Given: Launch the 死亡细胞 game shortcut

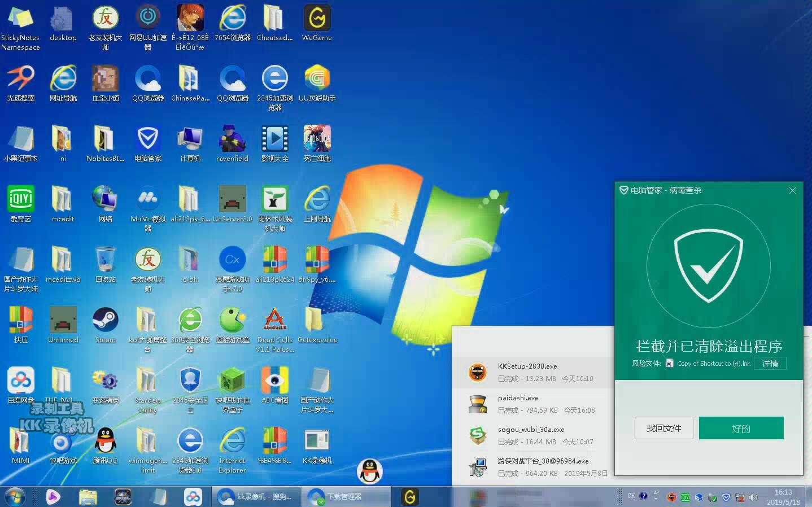Looking at the screenshot, I should (x=317, y=143).
